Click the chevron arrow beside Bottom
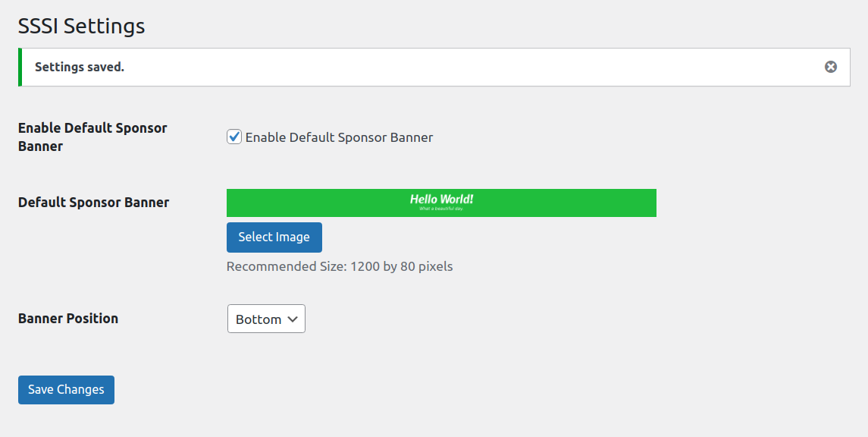The height and width of the screenshot is (437, 868). tap(293, 319)
